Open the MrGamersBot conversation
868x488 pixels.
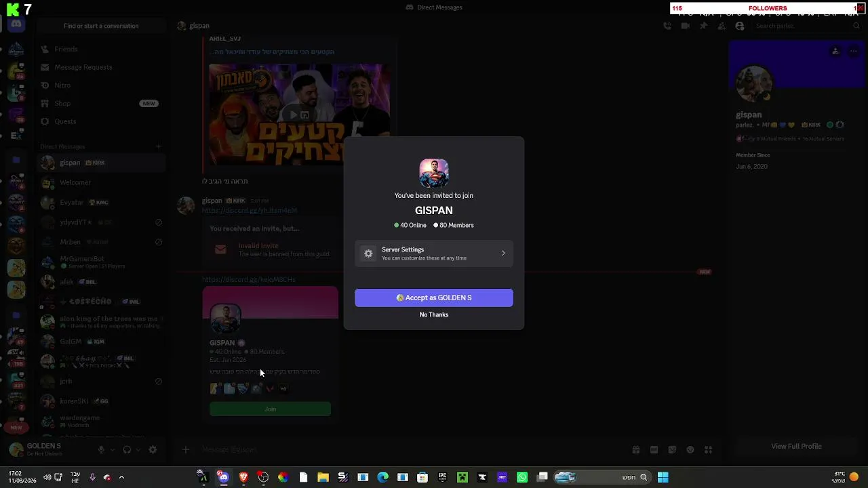point(102,262)
